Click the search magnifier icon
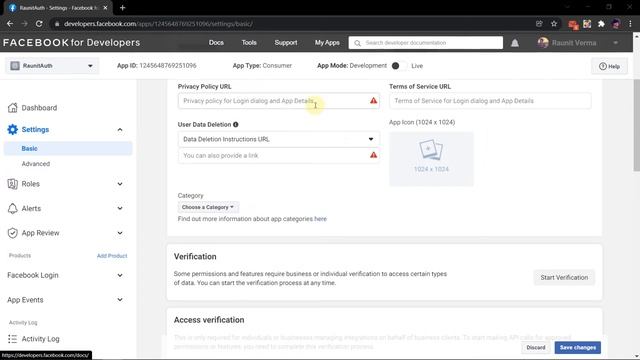This screenshot has width=640, height=360. [x=358, y=43]
